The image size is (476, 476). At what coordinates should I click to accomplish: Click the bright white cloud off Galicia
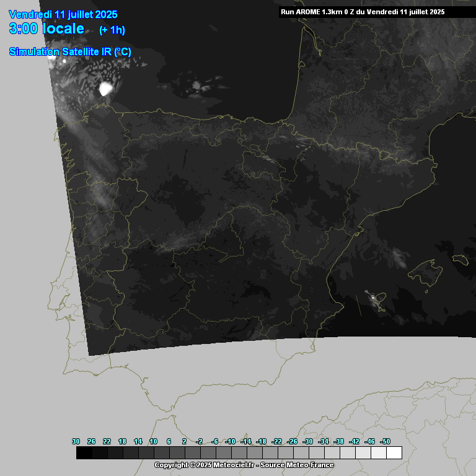tap(106, 89)
